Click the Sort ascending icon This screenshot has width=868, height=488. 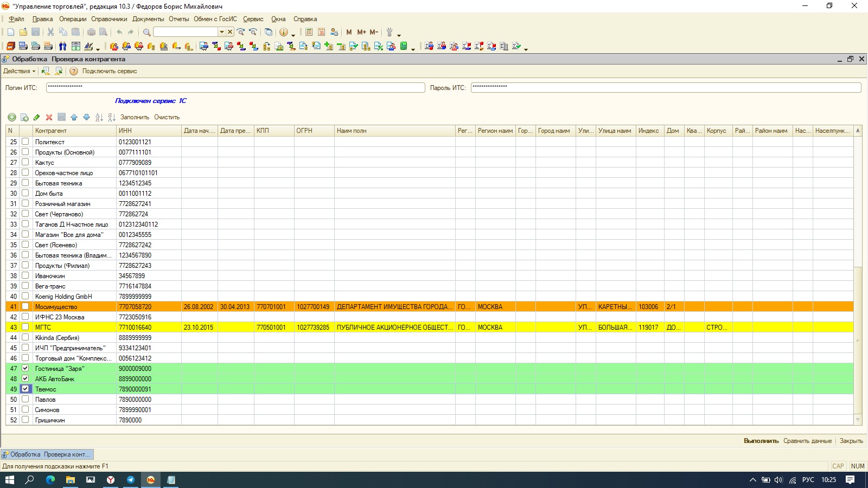[x=99, y=117]
